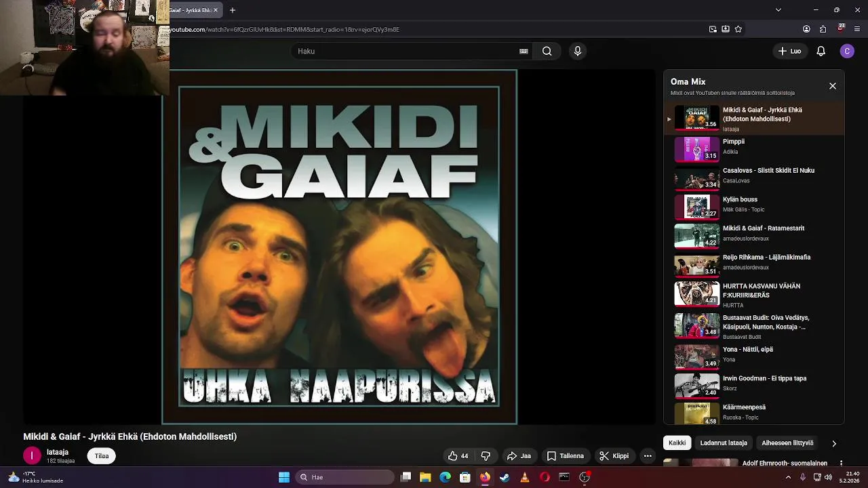Share the video via Jaa
Viewport: 868px width, 488px height.
coord(519,456)
